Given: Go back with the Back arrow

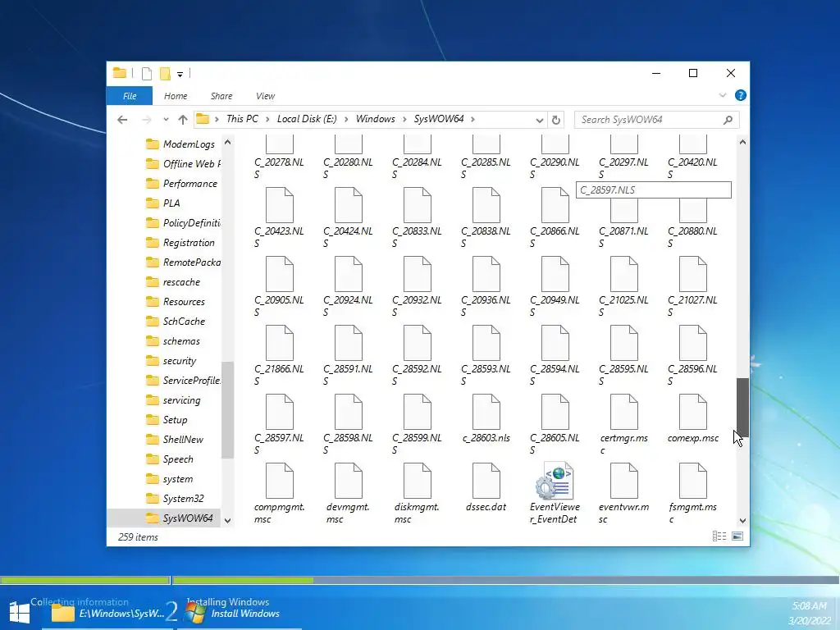Looking at the screenshot, I should click(122, 120).
